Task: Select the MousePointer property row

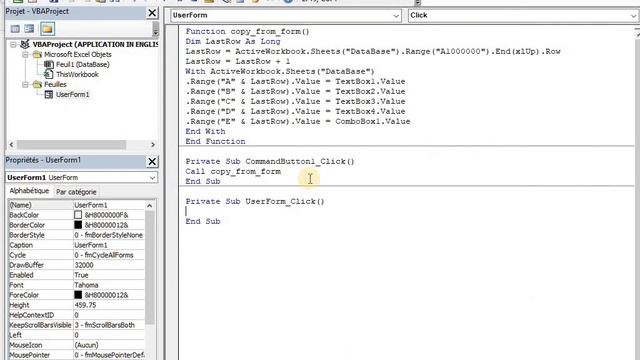Action: [x=76, y=355]
